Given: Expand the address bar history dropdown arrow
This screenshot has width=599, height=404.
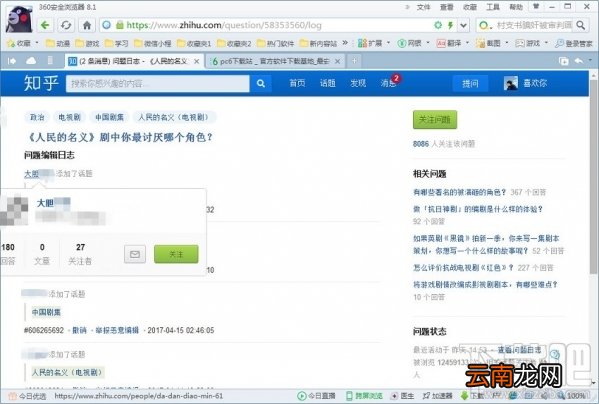Looking at the screenshot, I should (x=463, y=25).
